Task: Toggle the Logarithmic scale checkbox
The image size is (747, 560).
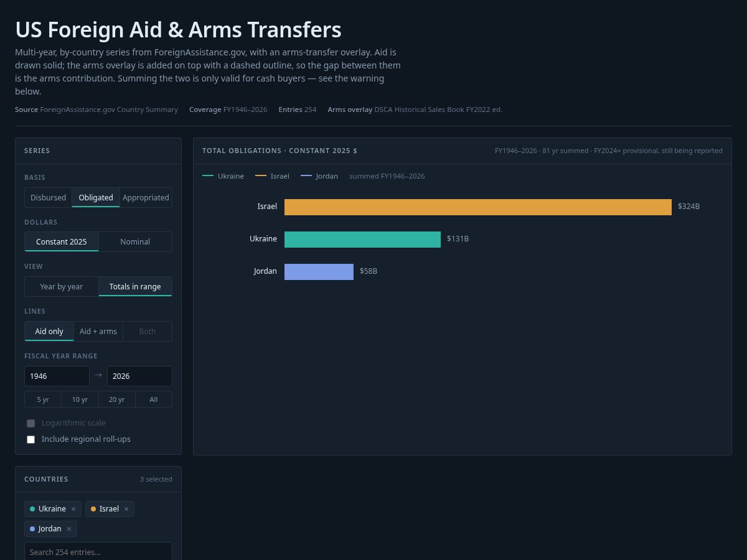Action: click(x=31, y=423)
